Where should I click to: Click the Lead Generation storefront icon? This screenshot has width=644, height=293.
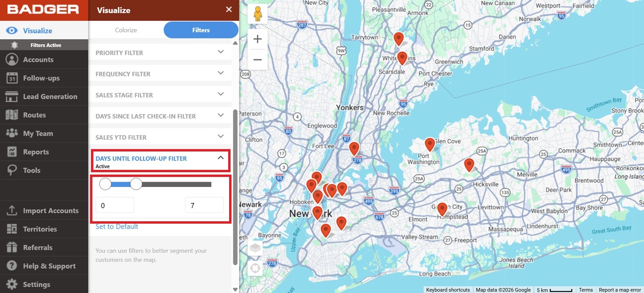click(x=12, y=96)
